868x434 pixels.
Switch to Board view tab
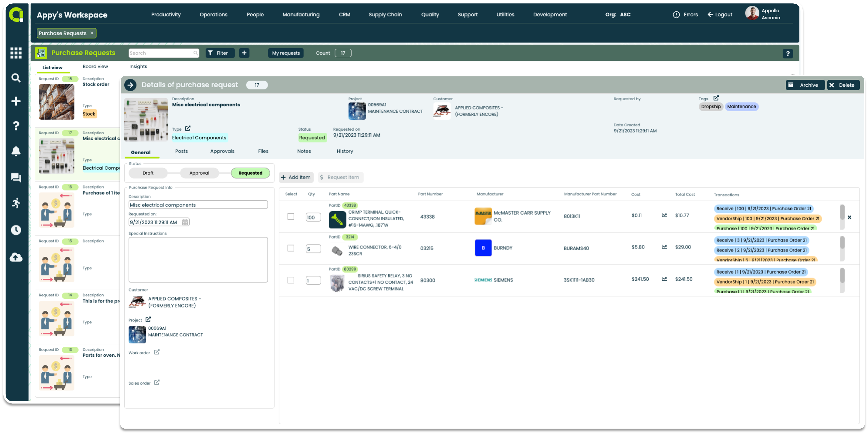[x=95, y=66]
